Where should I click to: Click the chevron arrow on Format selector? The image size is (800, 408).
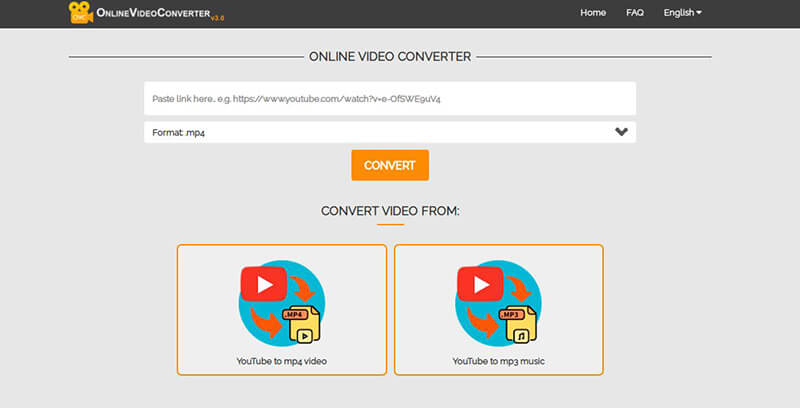tap(621, 132)
